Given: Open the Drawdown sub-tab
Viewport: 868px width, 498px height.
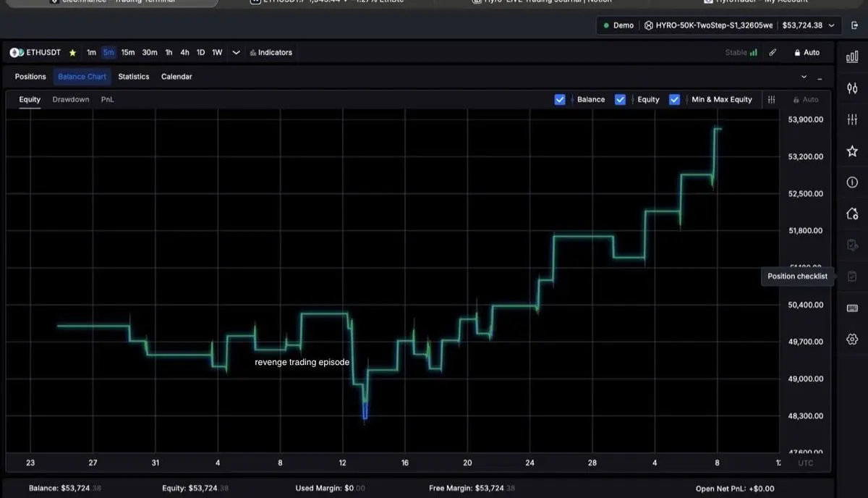Looking at the screenshot, I should pos(71,100).
